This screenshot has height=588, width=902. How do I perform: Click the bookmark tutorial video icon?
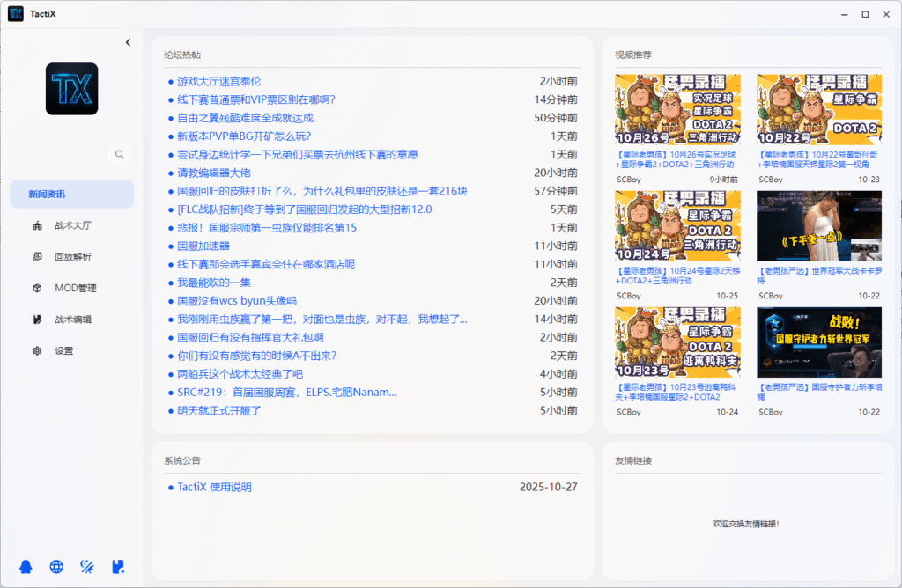point(118,567)
